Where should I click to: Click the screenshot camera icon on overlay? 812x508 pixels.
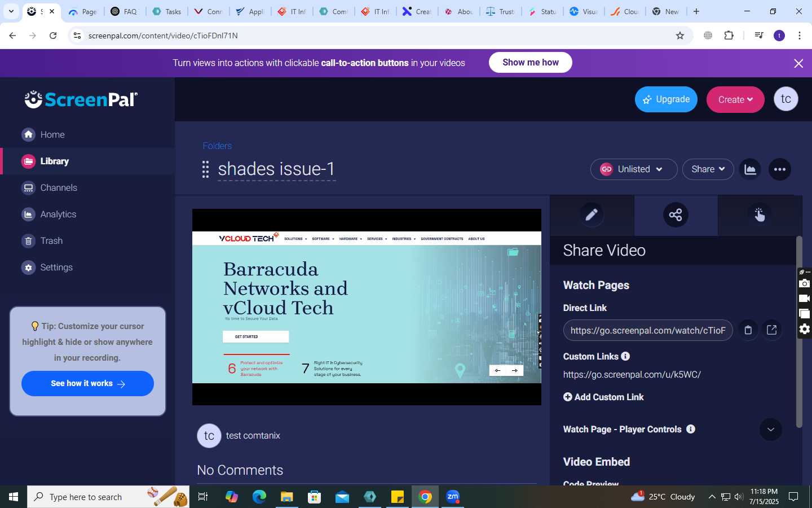pyautogui.click(x=805, y=283)
